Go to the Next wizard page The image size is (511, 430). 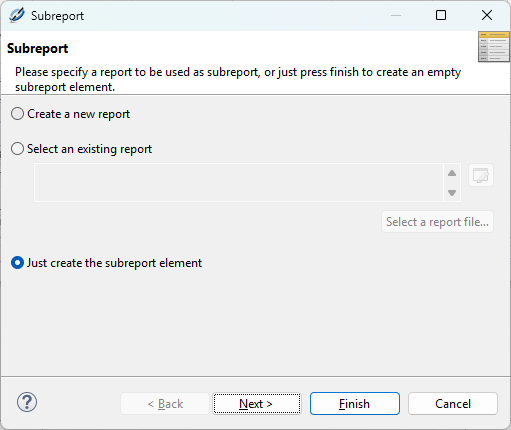[x=257, y=404]
